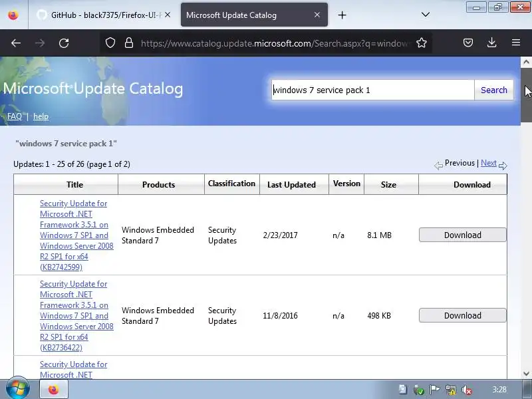Click the first system tray document icon
Viewport: 532px width, 399px height.
click(x=403, y=390)
